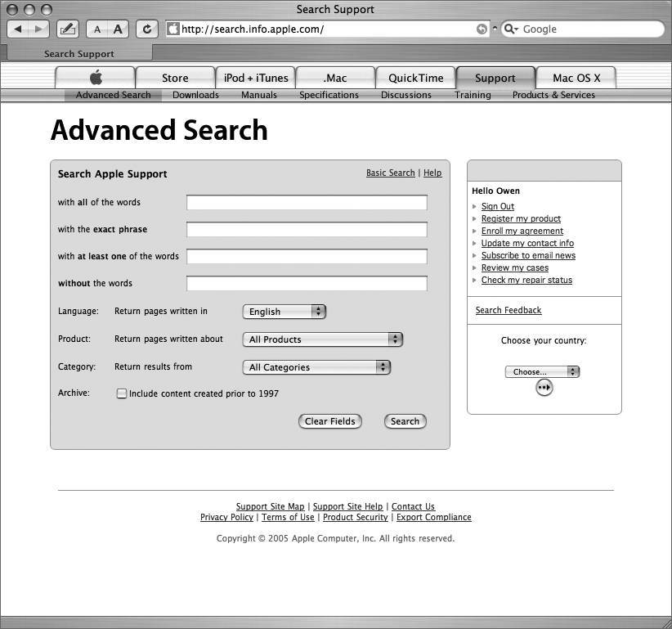Open the Apple logo home tab
The image size is (672, 629).
tap(96, 78)
